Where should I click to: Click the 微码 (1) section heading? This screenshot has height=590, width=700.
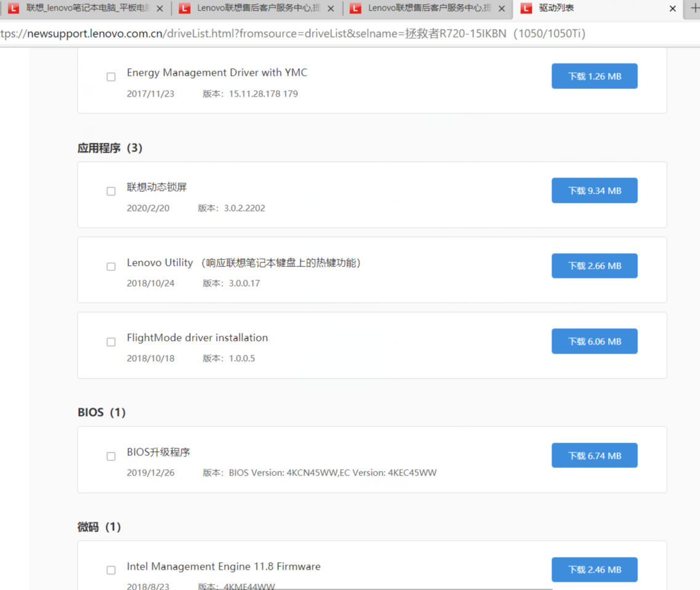click(99, 527)
